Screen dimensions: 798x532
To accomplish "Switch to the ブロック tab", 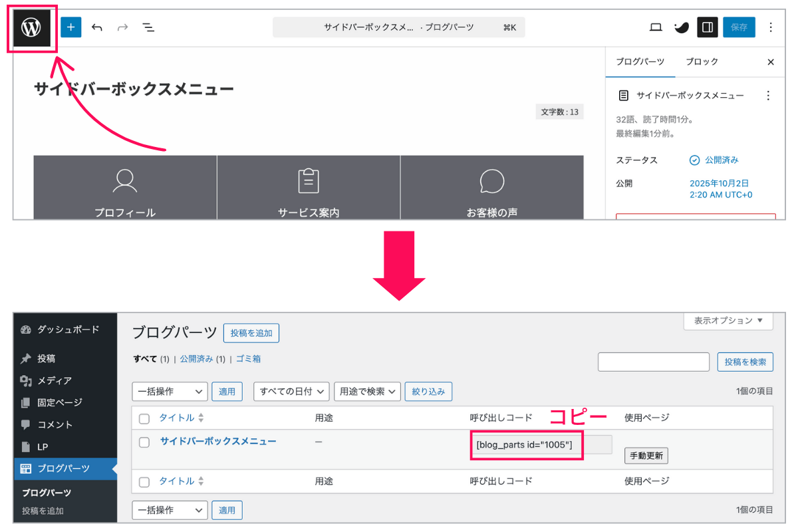I will [702, 62].
